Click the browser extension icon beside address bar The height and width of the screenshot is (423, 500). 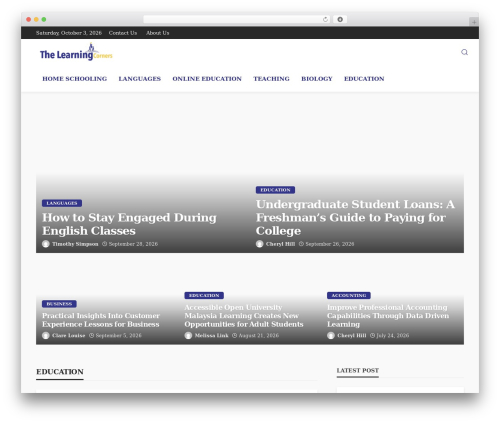(340, 20)
